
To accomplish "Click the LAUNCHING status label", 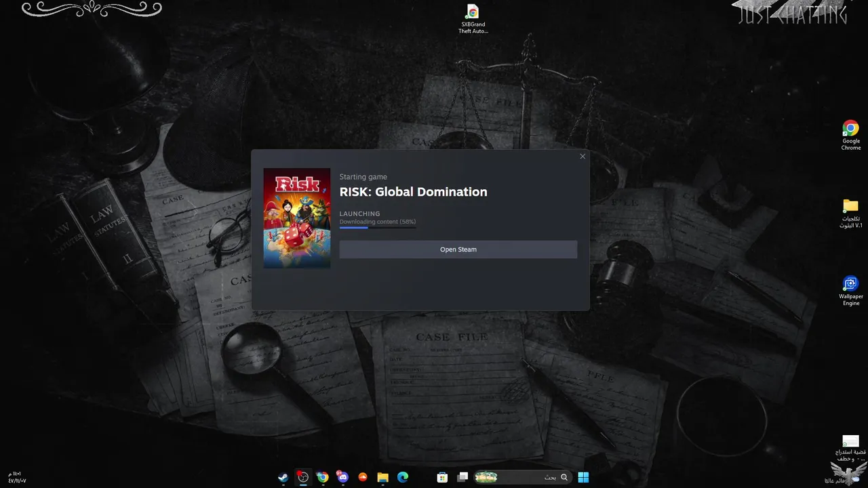I will (x=360, y=213).
